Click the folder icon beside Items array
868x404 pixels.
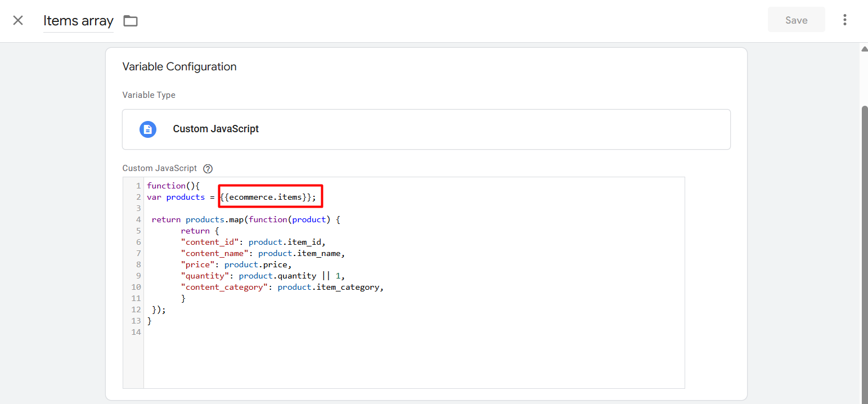[x=131, y=21]
